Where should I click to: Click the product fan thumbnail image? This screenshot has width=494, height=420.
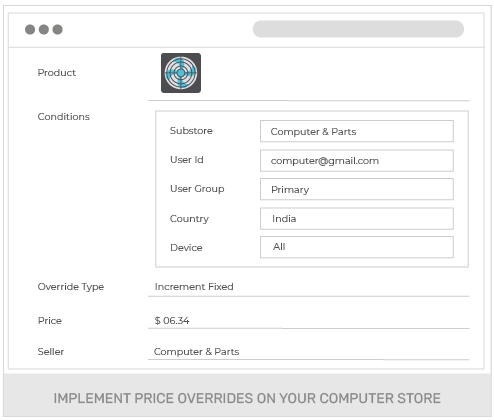point(181,73)
